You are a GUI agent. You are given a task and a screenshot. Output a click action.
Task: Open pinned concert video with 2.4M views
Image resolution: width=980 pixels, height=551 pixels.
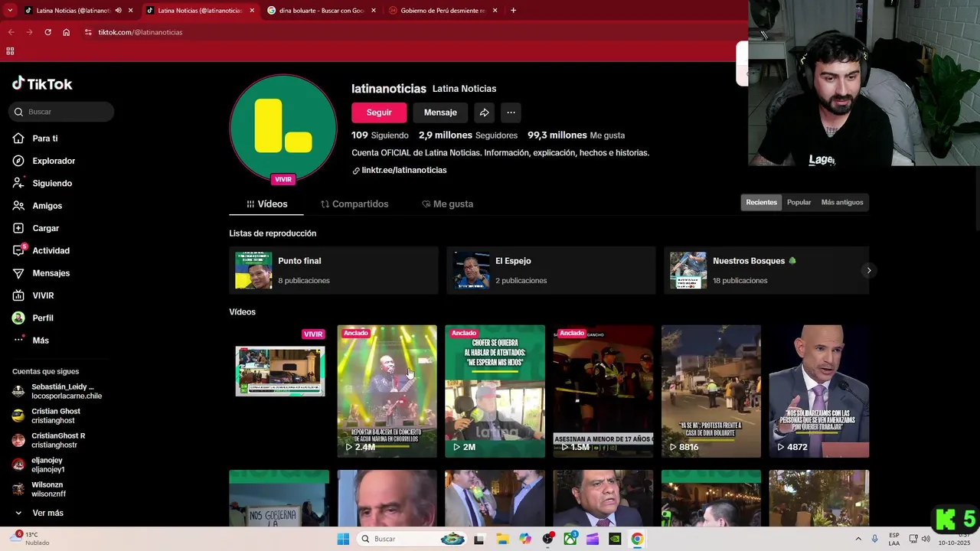click(x=387, y=391)
